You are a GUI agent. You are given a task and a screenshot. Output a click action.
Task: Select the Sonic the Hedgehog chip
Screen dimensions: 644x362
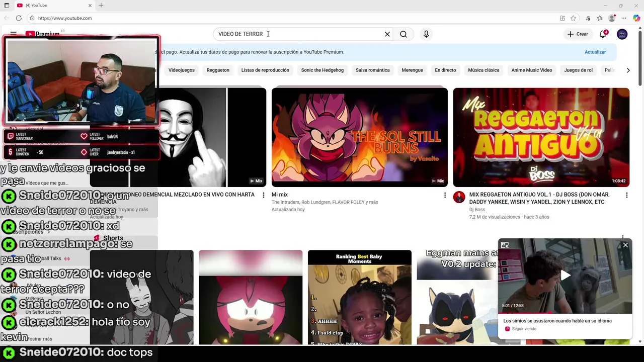point(323,70)
